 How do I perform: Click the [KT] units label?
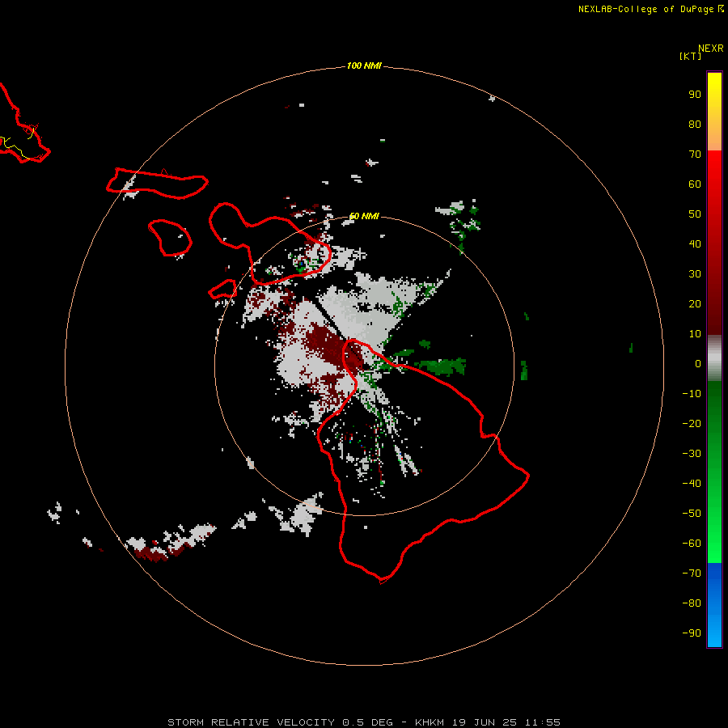tap(690, 56)
